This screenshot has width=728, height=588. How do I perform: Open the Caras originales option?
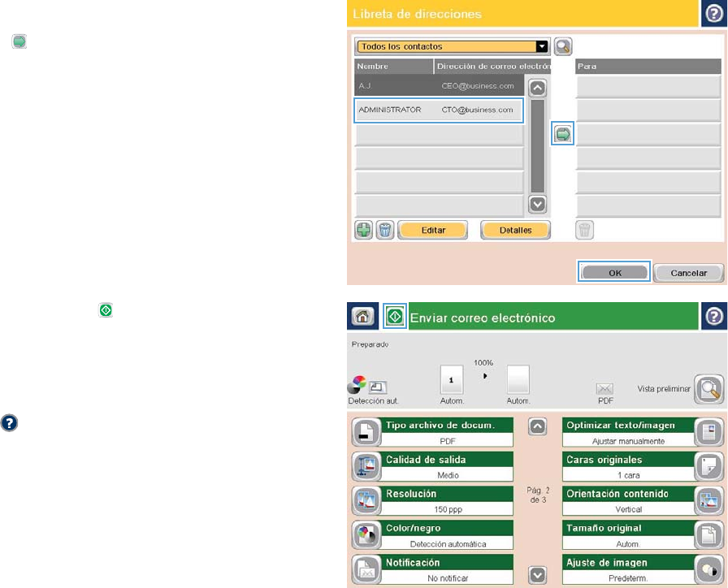click(628, 466)
